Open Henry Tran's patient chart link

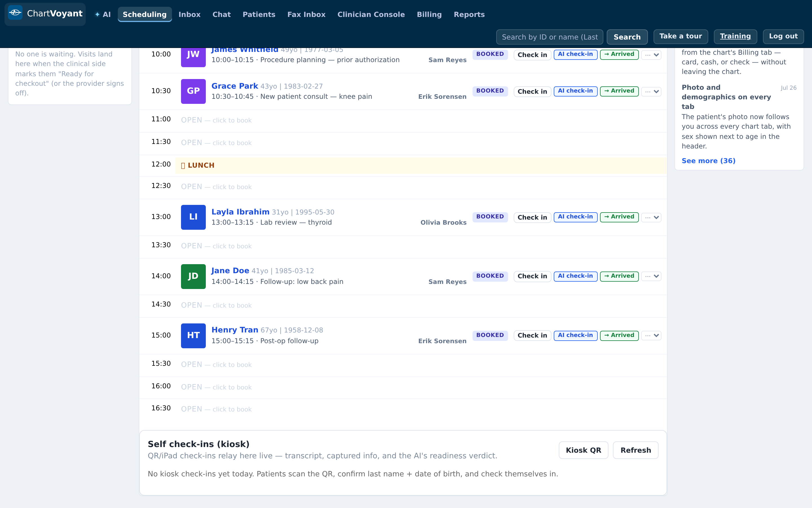(x=235, y=330)
